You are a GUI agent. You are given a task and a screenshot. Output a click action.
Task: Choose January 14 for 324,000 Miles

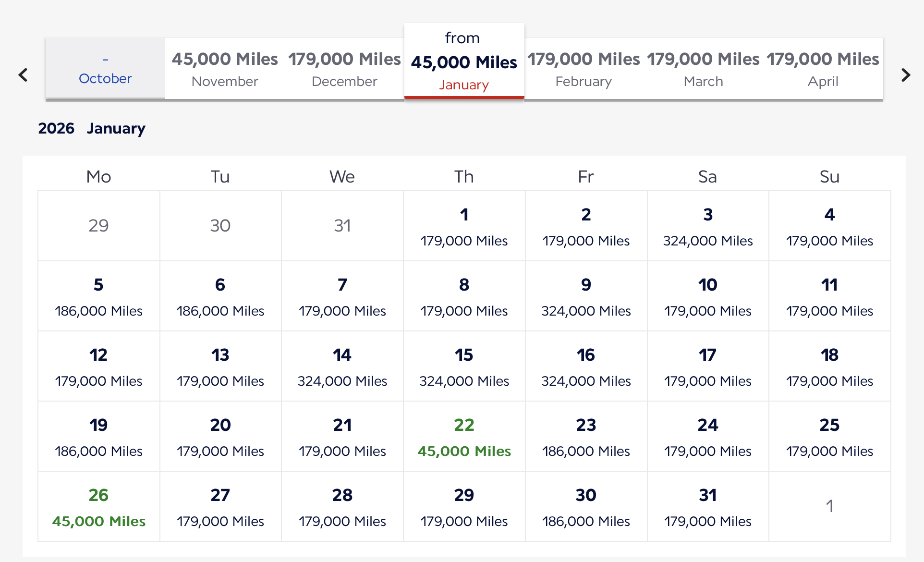pos(342,367)
